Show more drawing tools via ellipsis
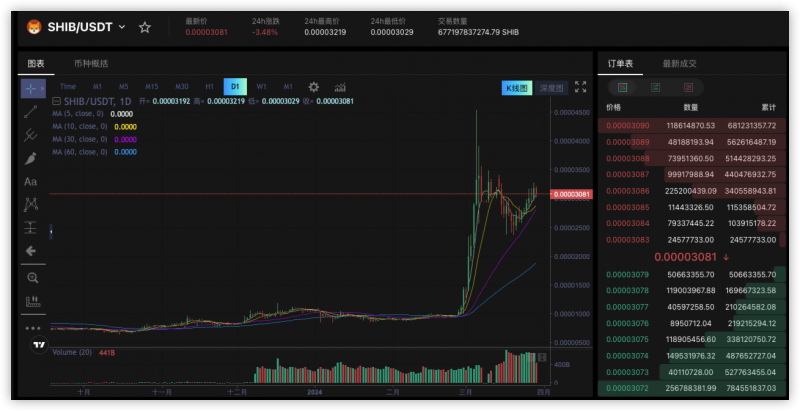Image resolution: width=800 pixels, height=411 pixels. 33,328
